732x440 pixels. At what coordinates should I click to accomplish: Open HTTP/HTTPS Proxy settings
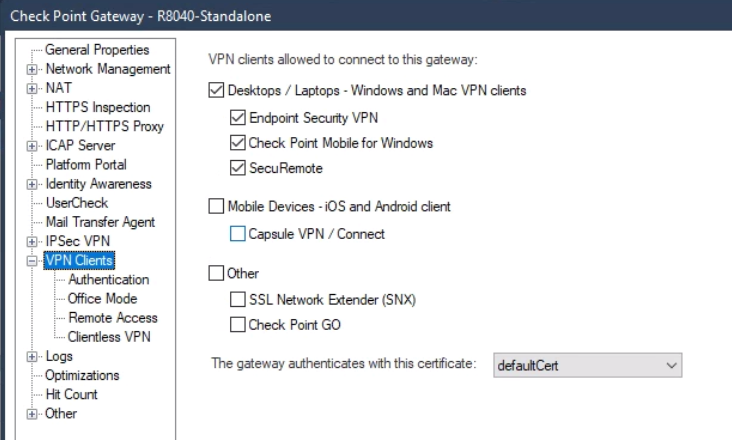tap(105, 126)
